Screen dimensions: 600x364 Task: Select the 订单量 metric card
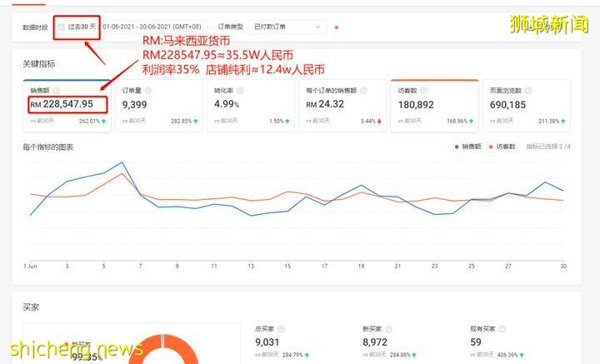coord(159,106)
